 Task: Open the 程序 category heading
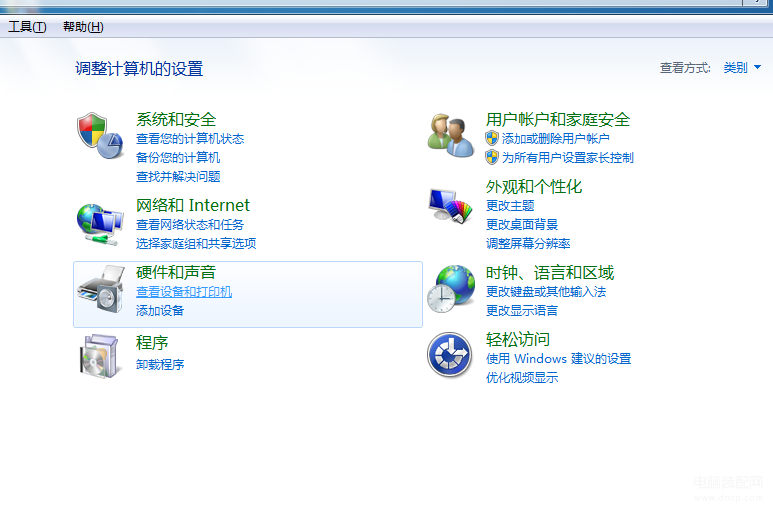point(152,342)
